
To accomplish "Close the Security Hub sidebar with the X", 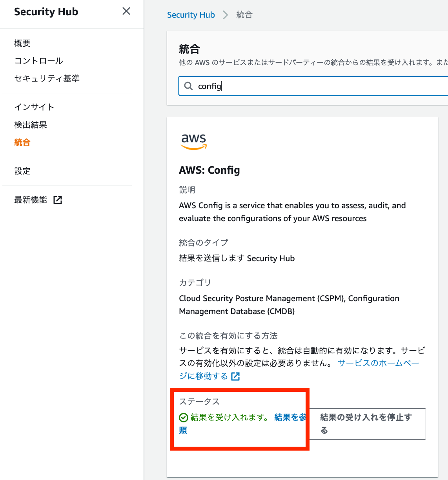I will (x=126, y=11).
